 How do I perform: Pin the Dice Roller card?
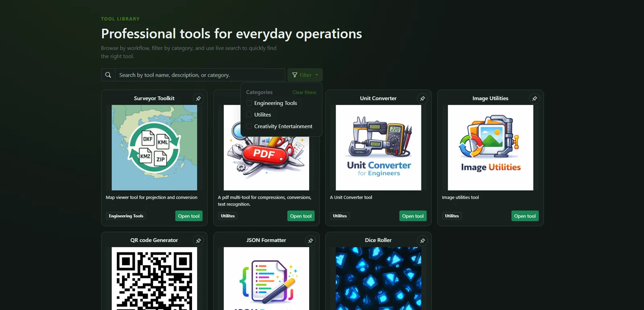(423, 241)
